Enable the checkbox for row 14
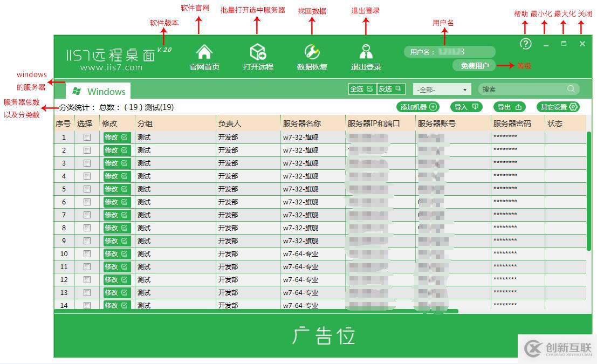The image size is (597, 364). [x=86, y=306]
